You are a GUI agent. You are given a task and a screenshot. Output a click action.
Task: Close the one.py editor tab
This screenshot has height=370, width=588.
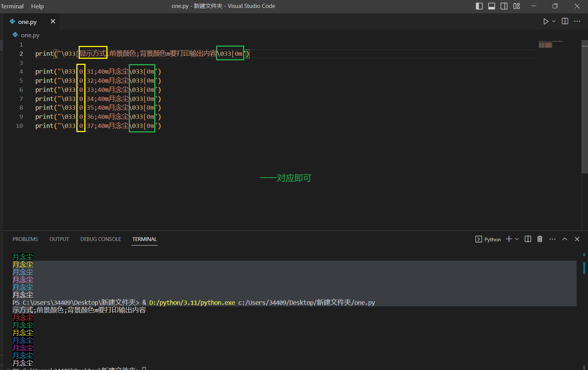point(53,22)
